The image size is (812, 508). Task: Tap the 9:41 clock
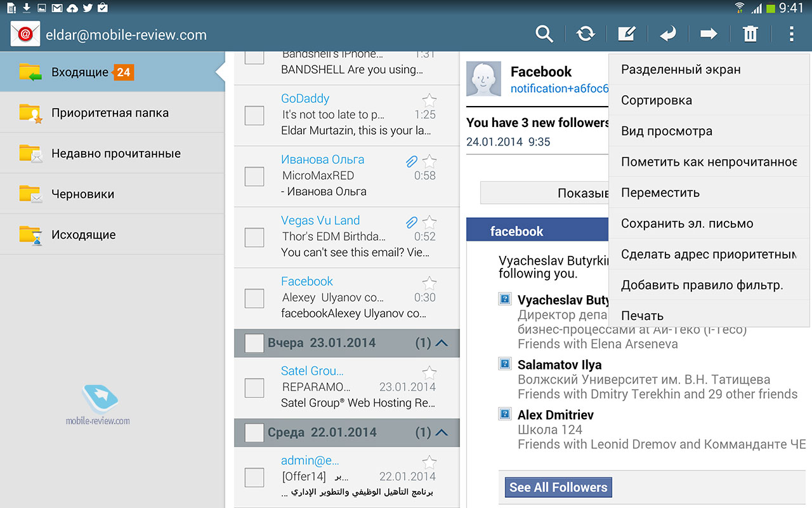tap(792, 8)
